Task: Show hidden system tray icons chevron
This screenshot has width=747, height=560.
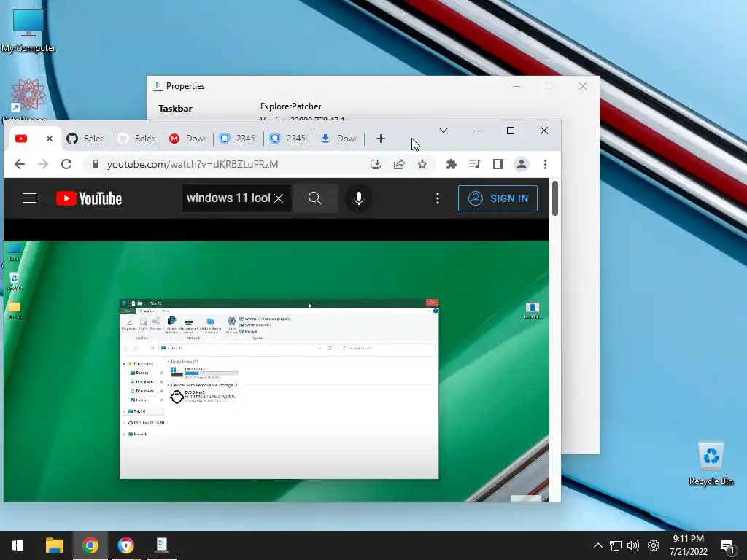Action: pyautogui.click(x=598, y=545)
